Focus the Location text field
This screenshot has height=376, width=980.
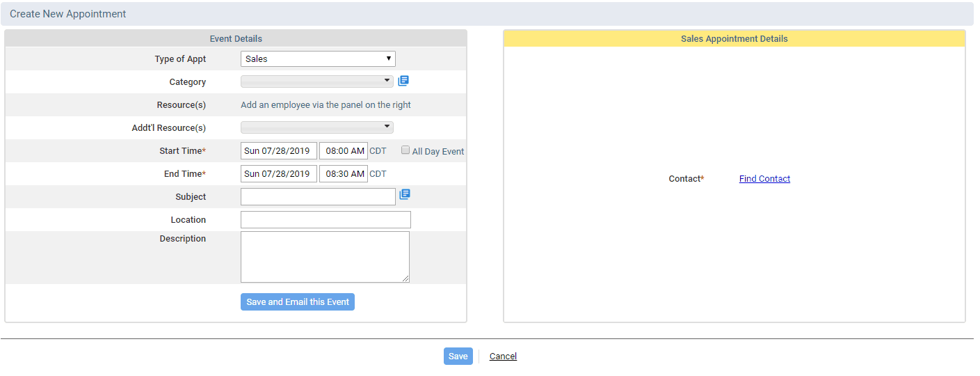pos(326,220)
